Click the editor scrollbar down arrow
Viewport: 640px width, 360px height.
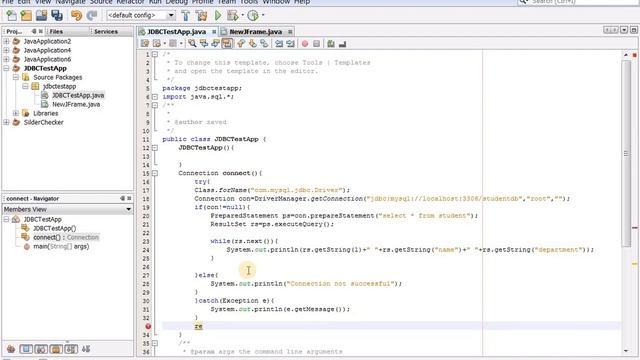pyautogui.click(x=626, y=351)
